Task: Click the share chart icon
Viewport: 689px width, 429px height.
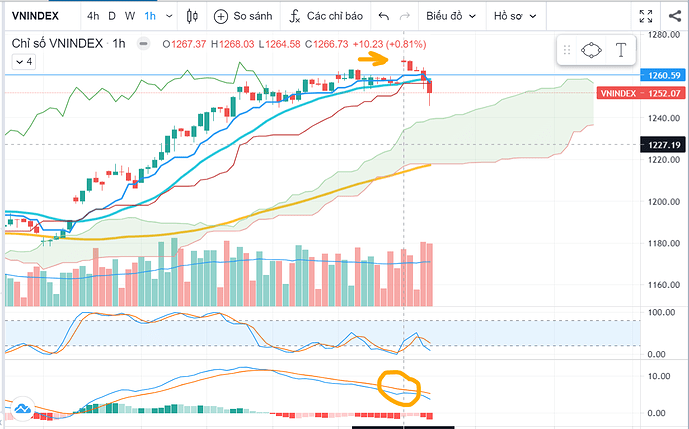Action: 674,16
